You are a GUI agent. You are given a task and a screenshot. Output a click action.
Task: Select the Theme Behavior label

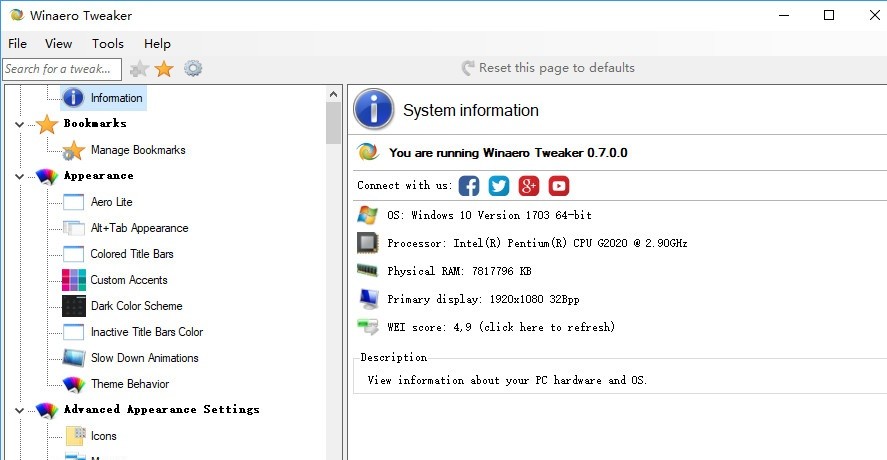pyautogui.click(x=130, y=384)
